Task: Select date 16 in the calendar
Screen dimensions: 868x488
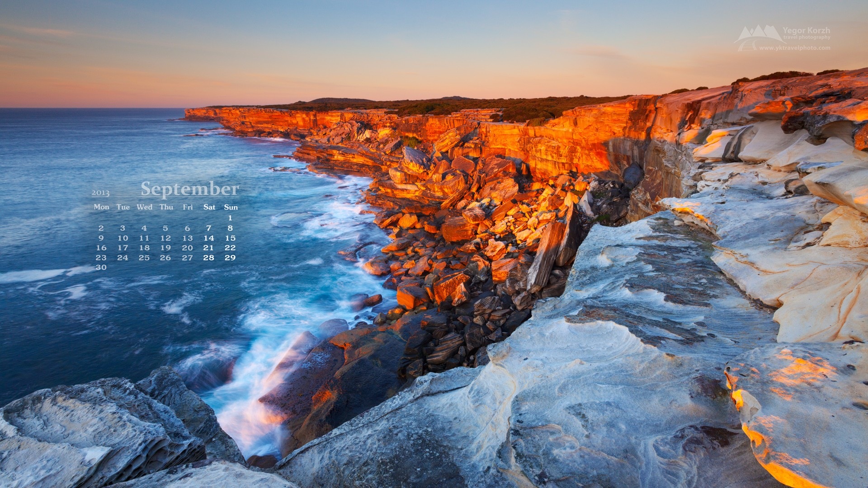Action: tap(101, 248)
